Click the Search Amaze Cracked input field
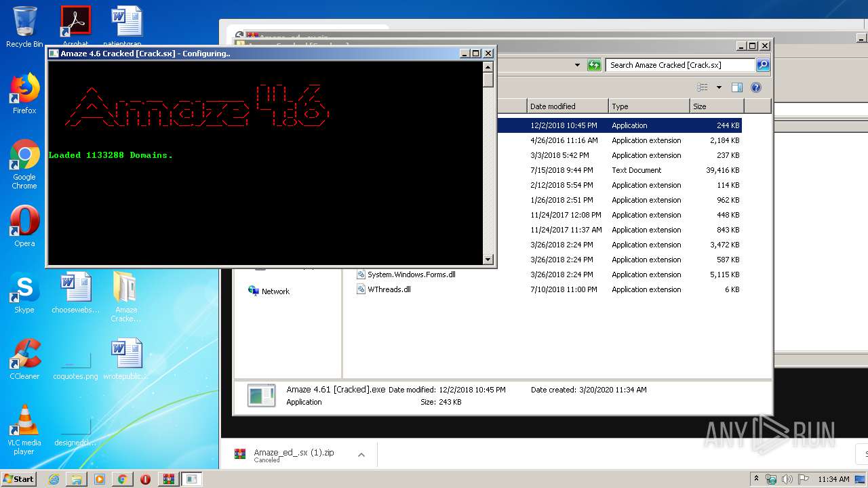Image resolution: width=868 pixels, height=488 pixels. coord(680,65)
